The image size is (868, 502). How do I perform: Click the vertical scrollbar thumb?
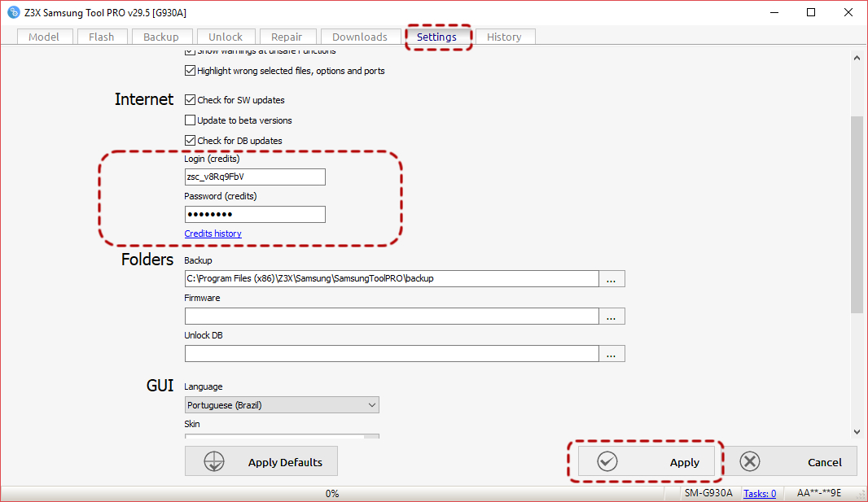tap(857, 216)
